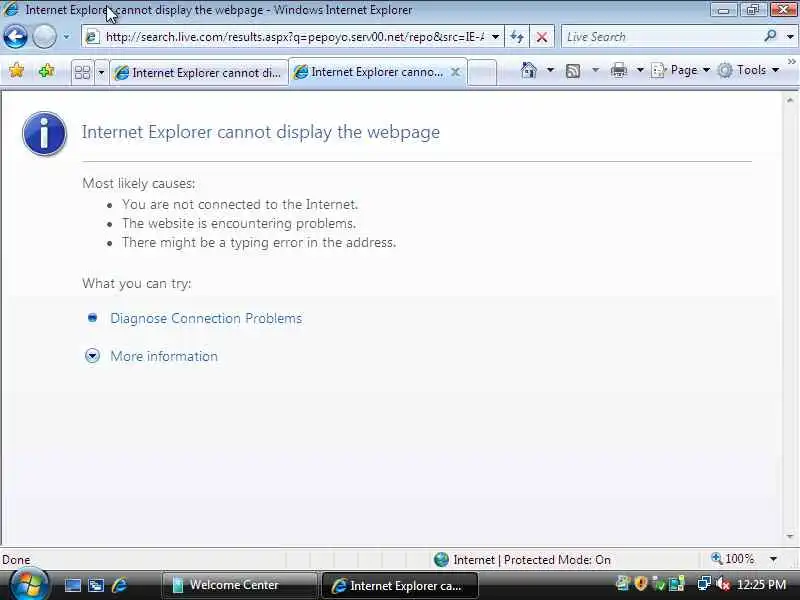Click the scrollbar down arrow

790,537
